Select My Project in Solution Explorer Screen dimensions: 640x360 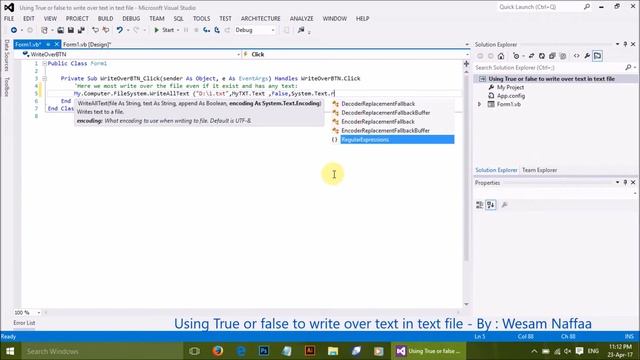click(x=510, y=87)
